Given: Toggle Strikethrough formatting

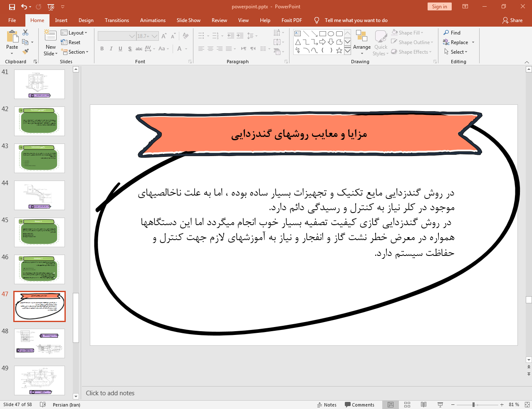Looking at the screenshot, I should pos(139,49).
